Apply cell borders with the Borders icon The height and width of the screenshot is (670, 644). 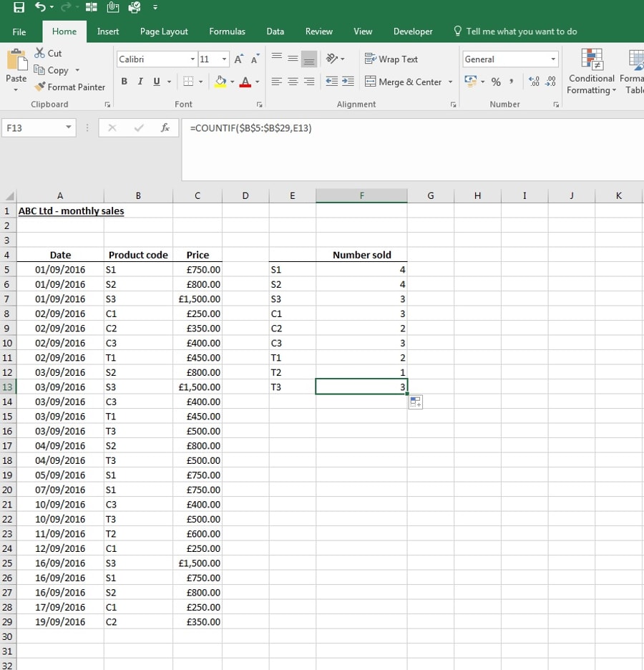188,82
